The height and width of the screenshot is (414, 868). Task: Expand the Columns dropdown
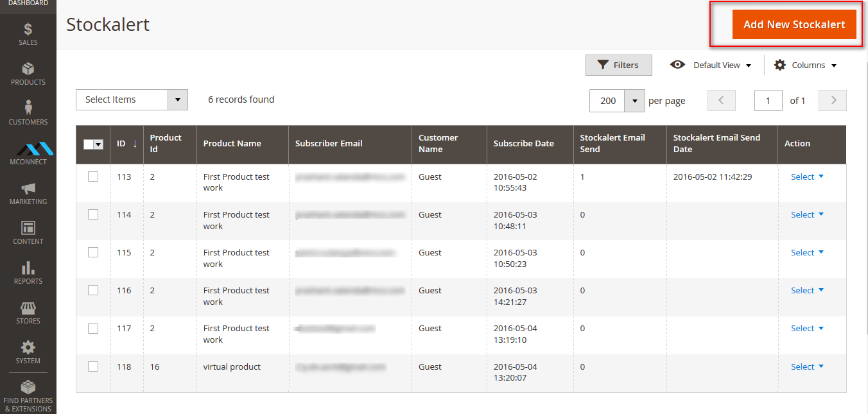click(806, 65)
